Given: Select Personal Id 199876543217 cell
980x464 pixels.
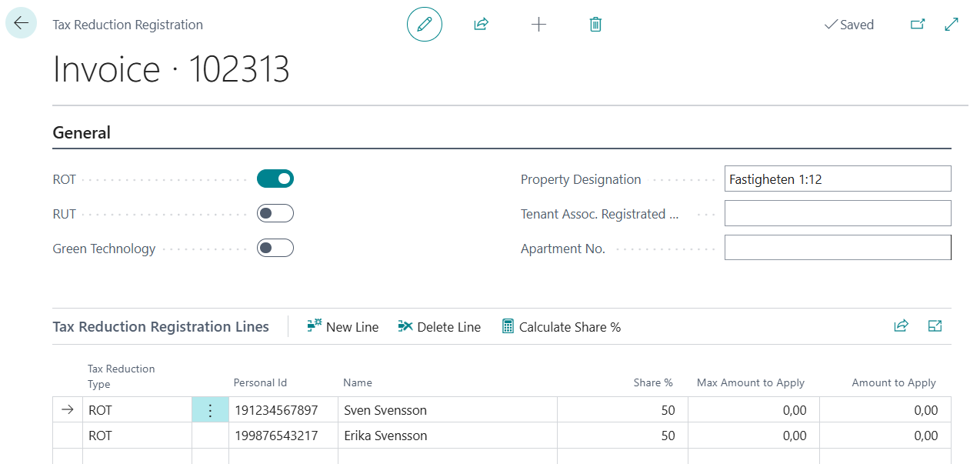Looking at the screenshot, I should point(283,436).
